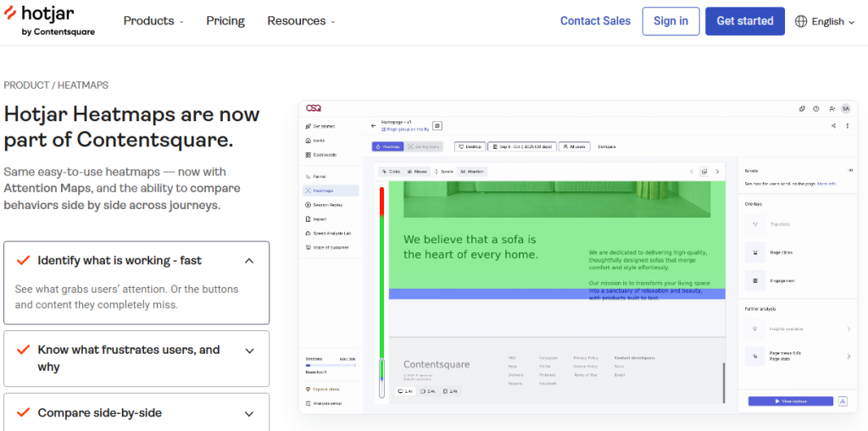Select the Heatmap tab in preview
This screenshot has height=431, width=868.
tap(388, 146)
